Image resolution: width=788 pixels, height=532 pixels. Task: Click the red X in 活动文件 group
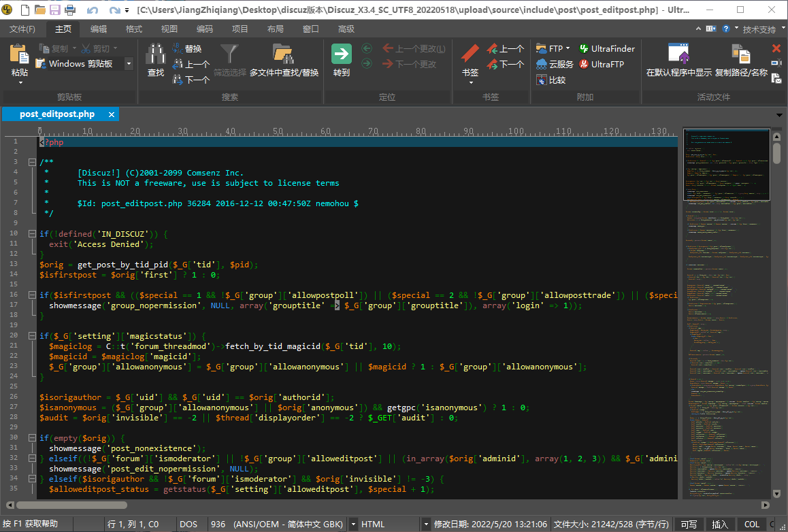[776, 48]
